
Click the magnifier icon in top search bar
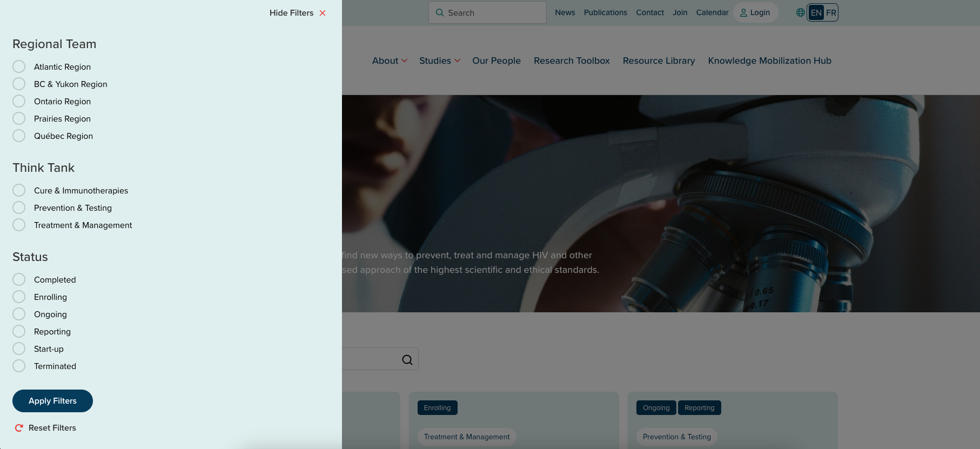(x=440, y=12)
